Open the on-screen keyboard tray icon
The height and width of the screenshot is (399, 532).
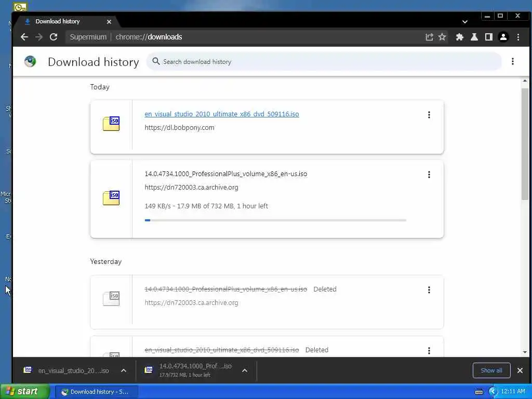[478, 392]
